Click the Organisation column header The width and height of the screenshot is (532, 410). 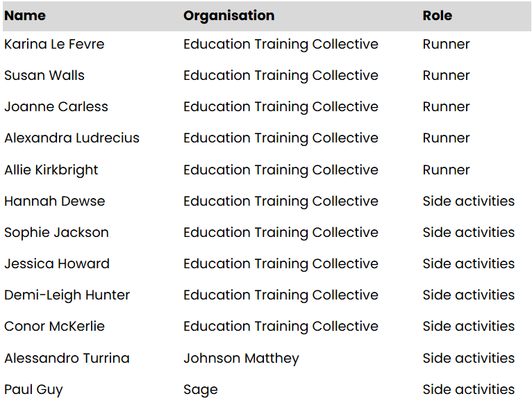click(228, 15)
